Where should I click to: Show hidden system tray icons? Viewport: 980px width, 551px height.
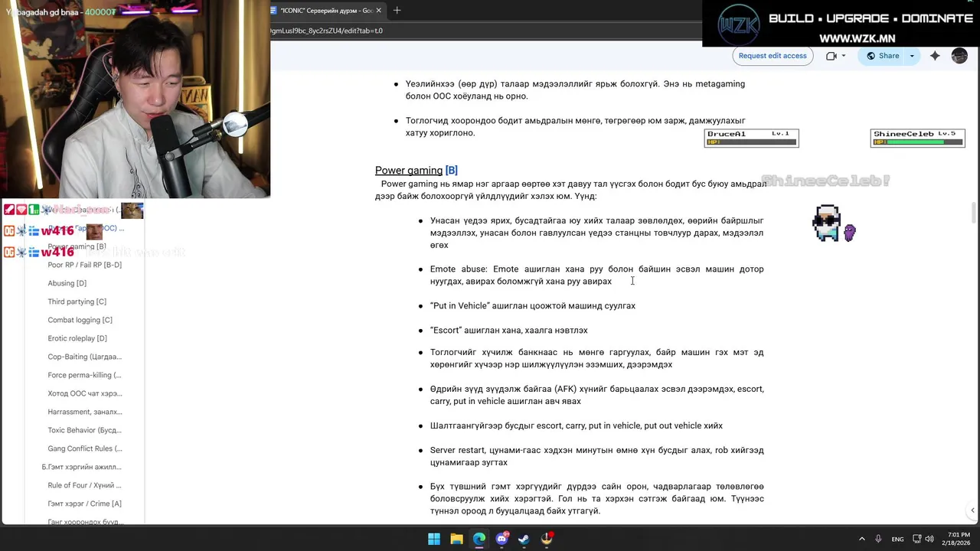861,539
